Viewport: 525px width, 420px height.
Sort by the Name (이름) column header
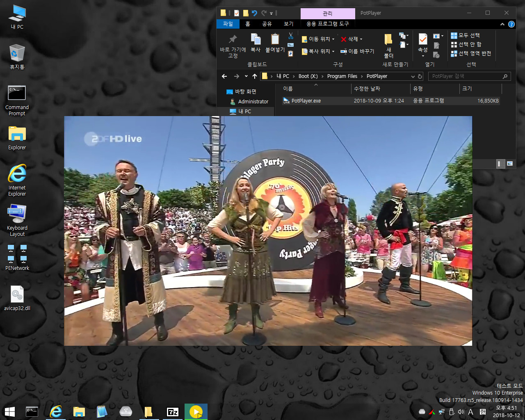[x=316, y=89]
